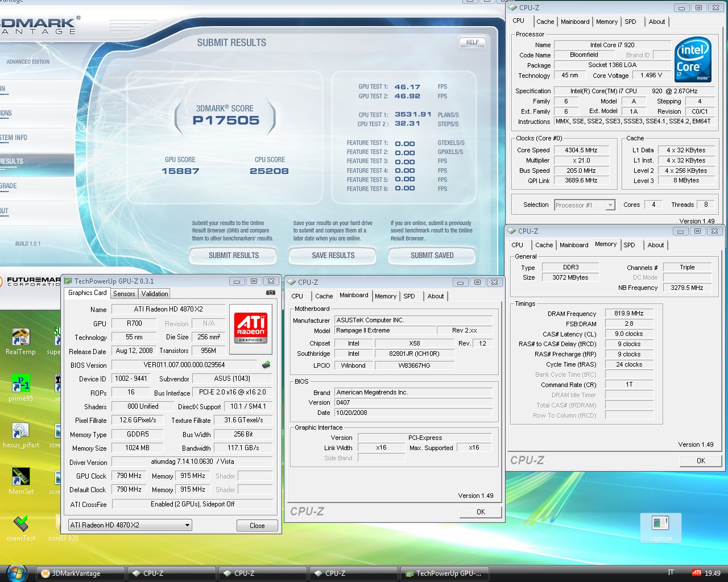
Task: Switch to 3DMarkVantage in taskbar
Action: (x=81, y=573)
